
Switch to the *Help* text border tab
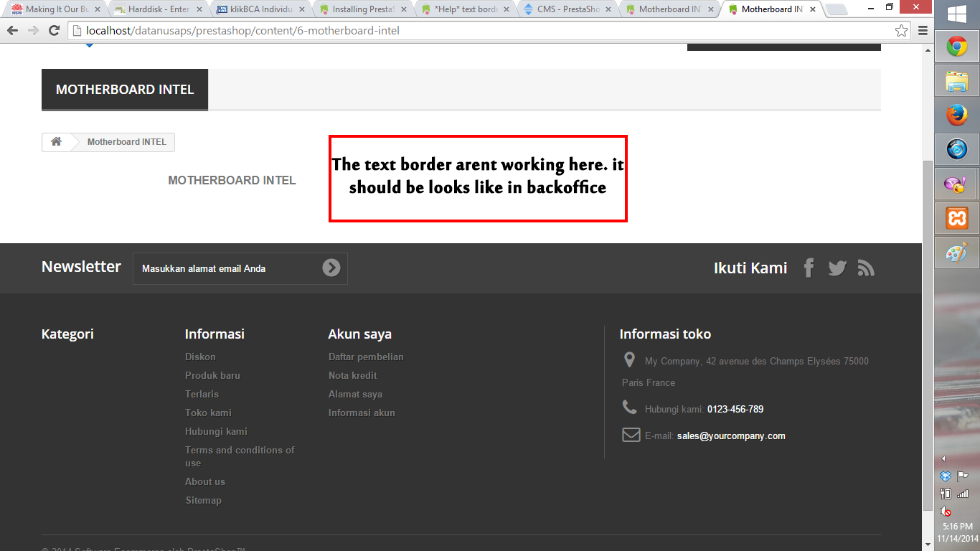[465, 9]
